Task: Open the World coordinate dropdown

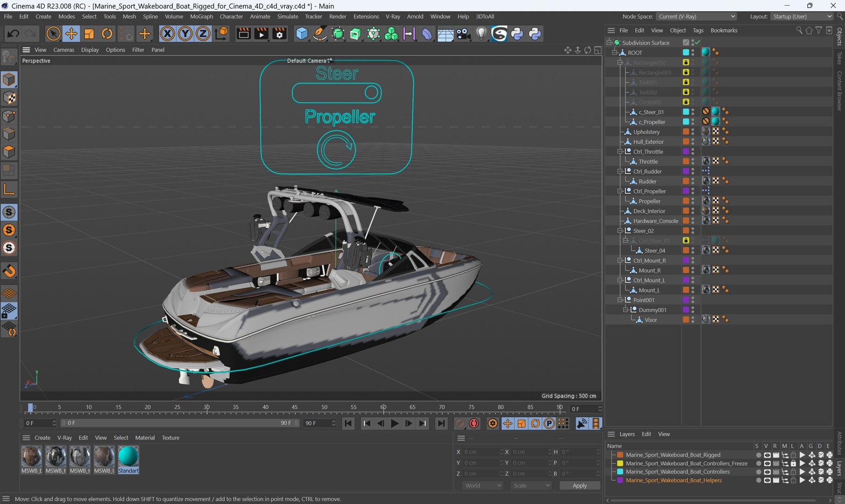Action: click(483, 485)
